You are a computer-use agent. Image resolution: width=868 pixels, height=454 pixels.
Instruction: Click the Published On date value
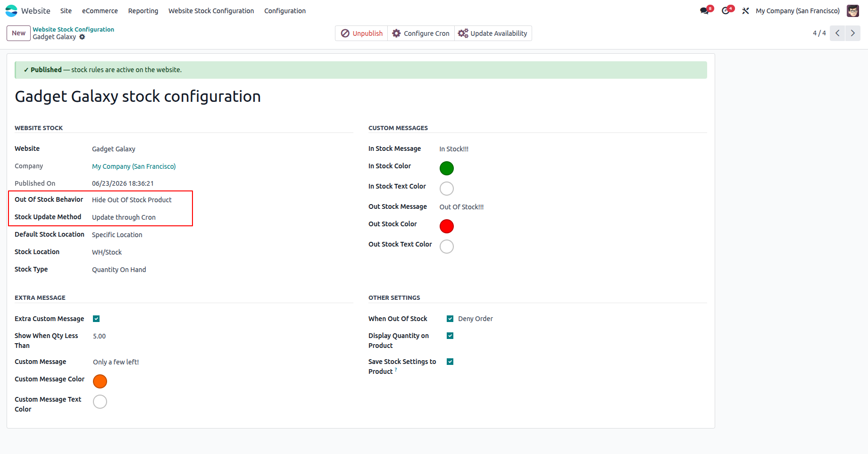tap(123, 183)
